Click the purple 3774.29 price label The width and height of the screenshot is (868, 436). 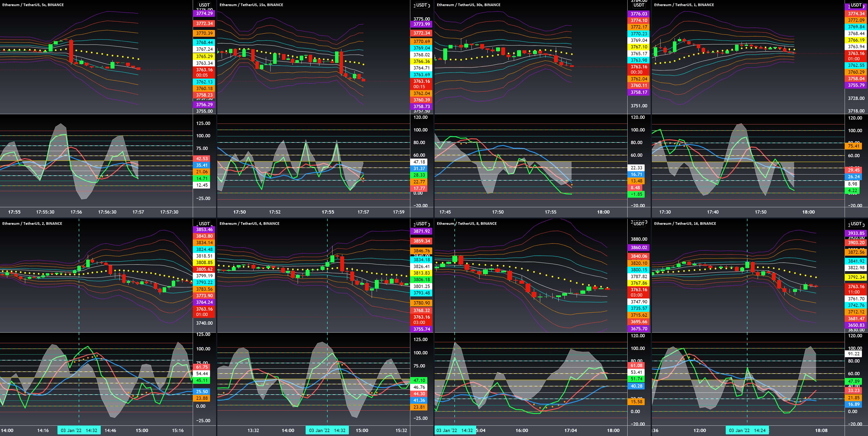pyautogui.click(x=204, y=14)
